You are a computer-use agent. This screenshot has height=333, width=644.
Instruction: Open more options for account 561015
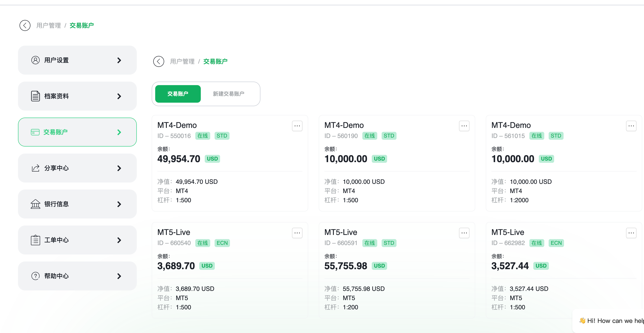pos(631,126)
